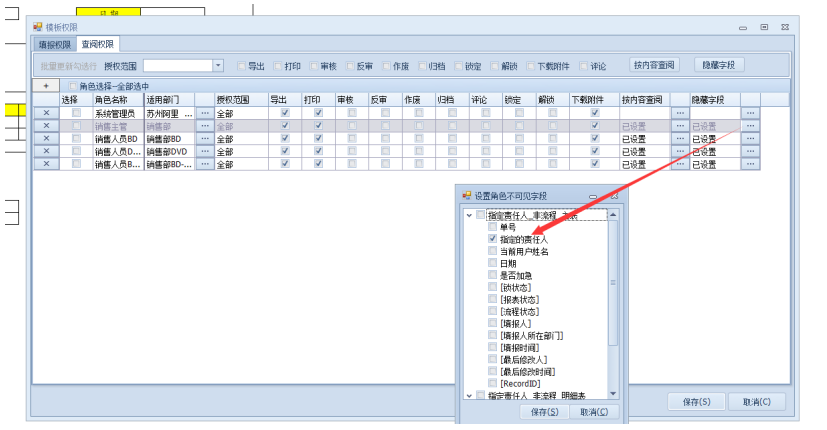Viewport: 827px width, 430px height.
Task: Minimize the 设置角色不可见字段 popup
Action: (x=594, y=196)
